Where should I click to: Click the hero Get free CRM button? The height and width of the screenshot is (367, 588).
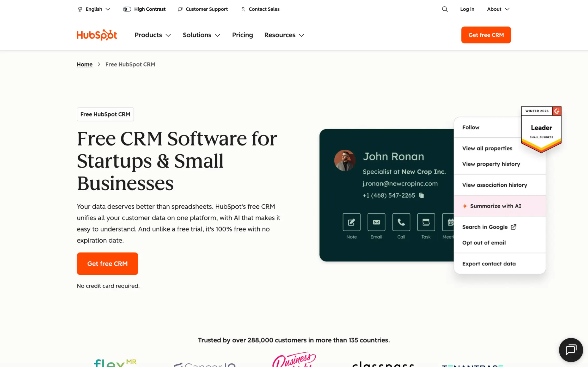click(x=107, y=264)
